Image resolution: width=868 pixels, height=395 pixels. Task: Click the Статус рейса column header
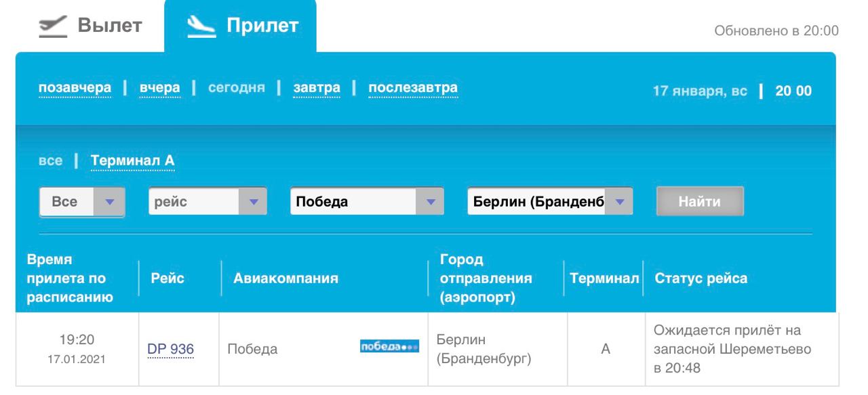click(x=701, y=278)
